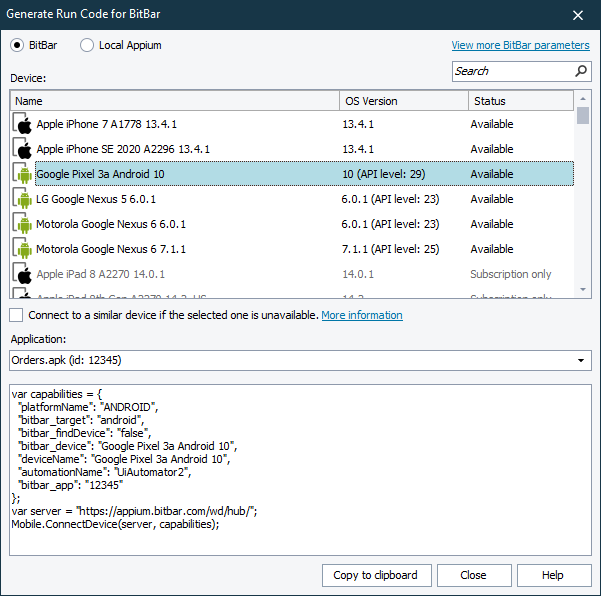
Task: Sort devices by OS Version column header
Action: (x=403, y=101)
